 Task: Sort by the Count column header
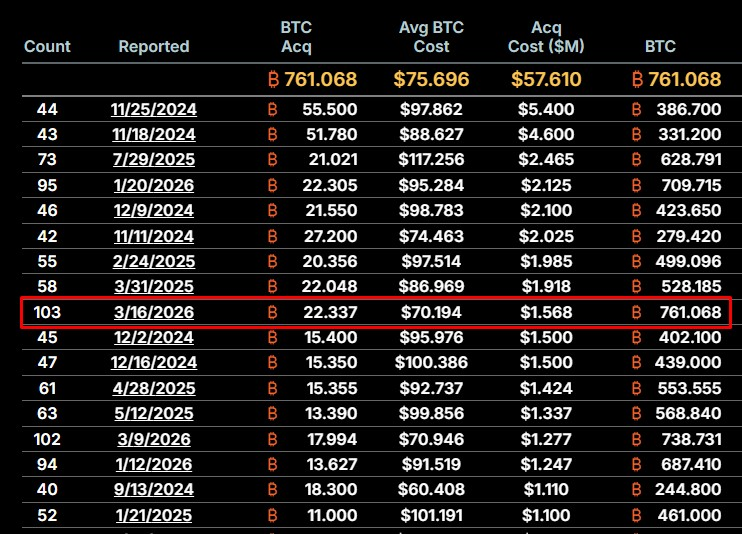click(47, 46)
